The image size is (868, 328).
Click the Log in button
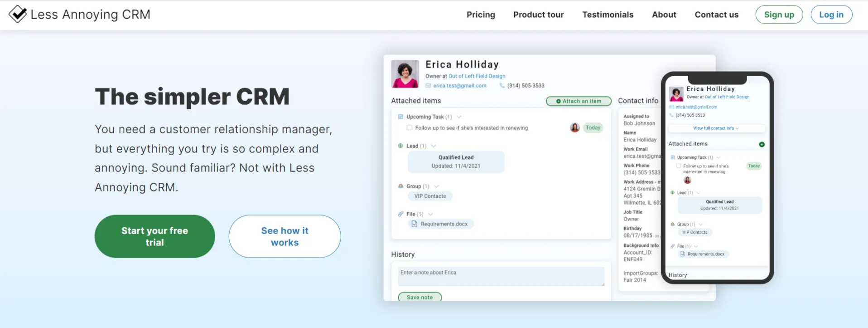pos(831,15)
